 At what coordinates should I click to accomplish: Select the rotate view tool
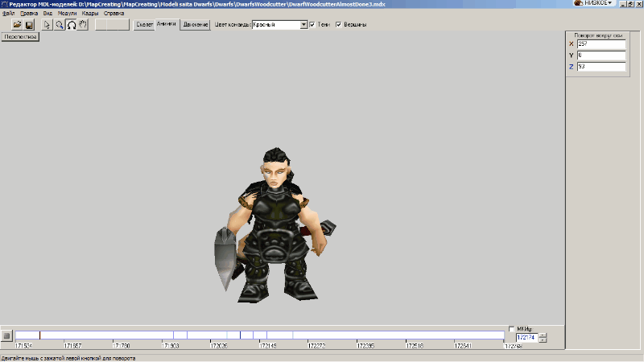(x=72, y=25)
